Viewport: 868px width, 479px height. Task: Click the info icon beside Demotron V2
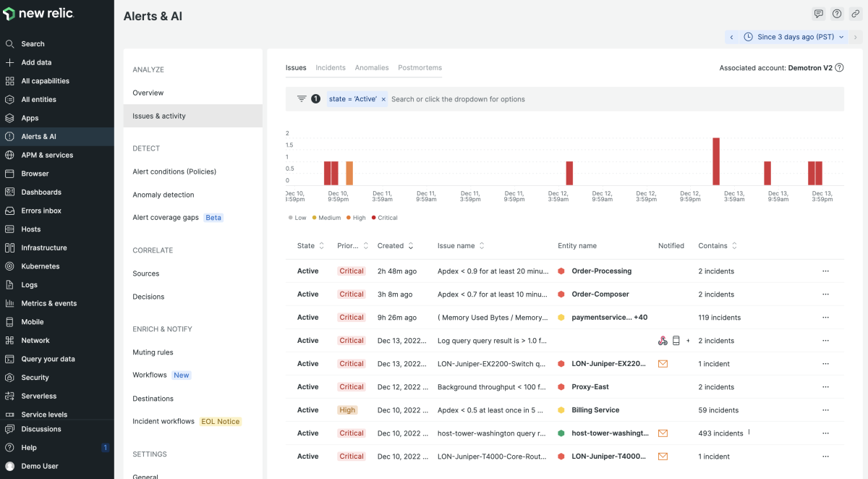[x=839, y=68]
